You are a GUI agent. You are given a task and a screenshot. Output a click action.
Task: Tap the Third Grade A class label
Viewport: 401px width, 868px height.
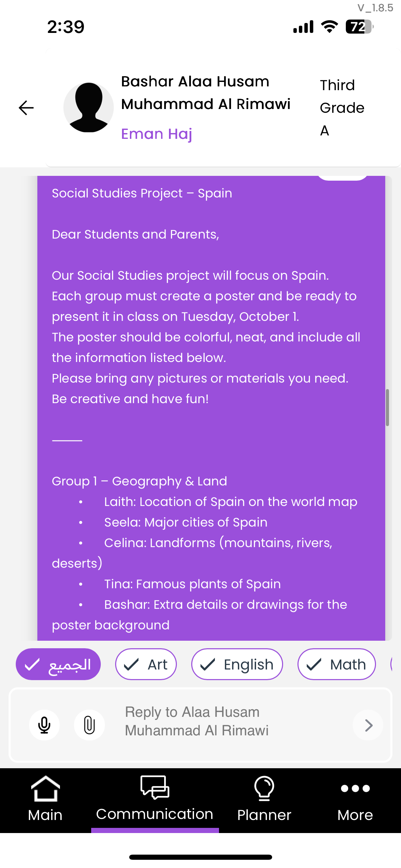pyautogui.click(x=342, y=108)
